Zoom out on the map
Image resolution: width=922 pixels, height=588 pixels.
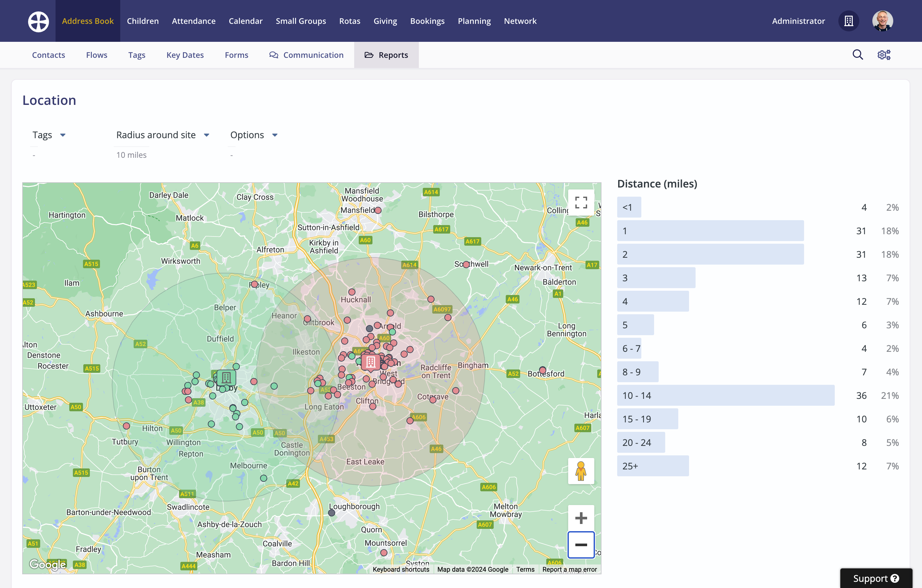pyautogui.click(x=581, y=545)
